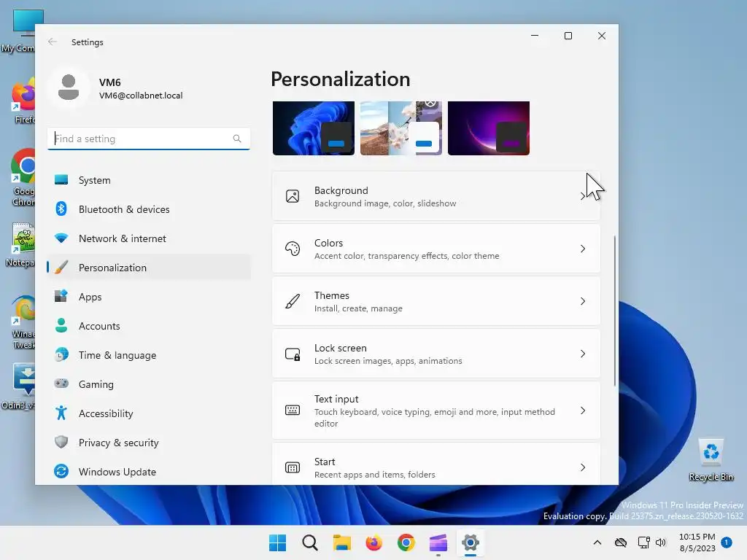Open Themes install and manage page

click(x=436, y=301)
